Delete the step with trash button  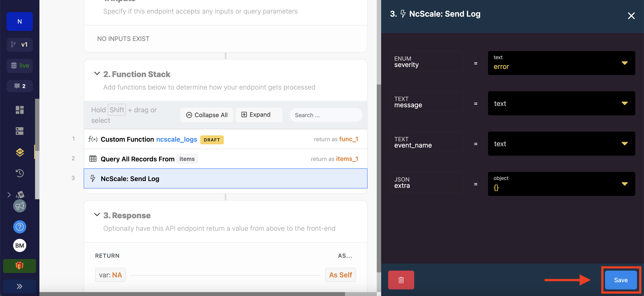coord(401,280)
